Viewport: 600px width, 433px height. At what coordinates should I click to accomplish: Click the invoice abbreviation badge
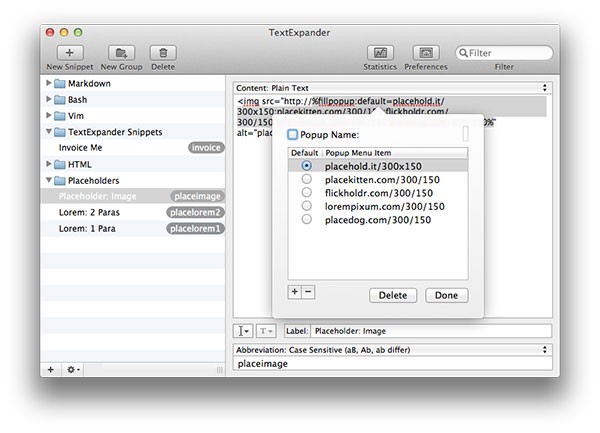tap(206, 148)
